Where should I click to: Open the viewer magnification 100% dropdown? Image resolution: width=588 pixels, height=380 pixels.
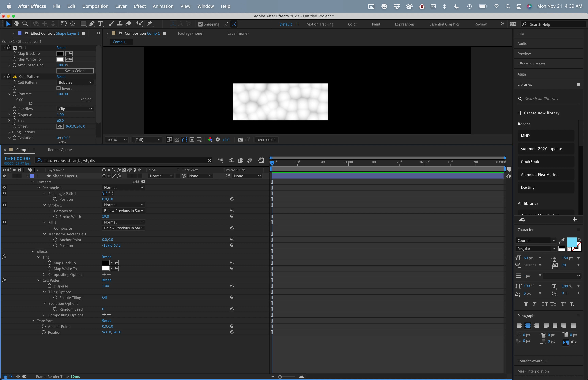[117, 140]
